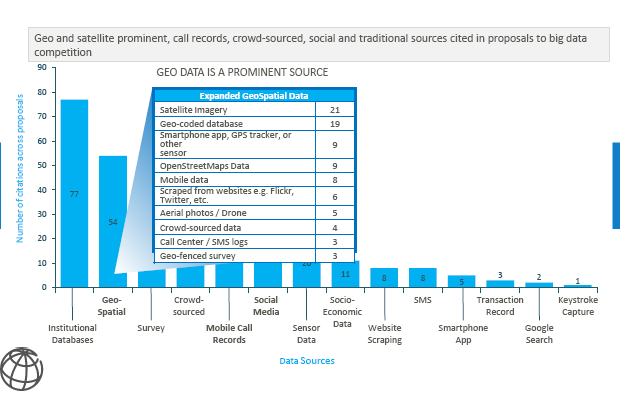This screenshot has width=622, height=397.
Task: Click the 'Geo-coded database' row label
Action: pos(201,124)
